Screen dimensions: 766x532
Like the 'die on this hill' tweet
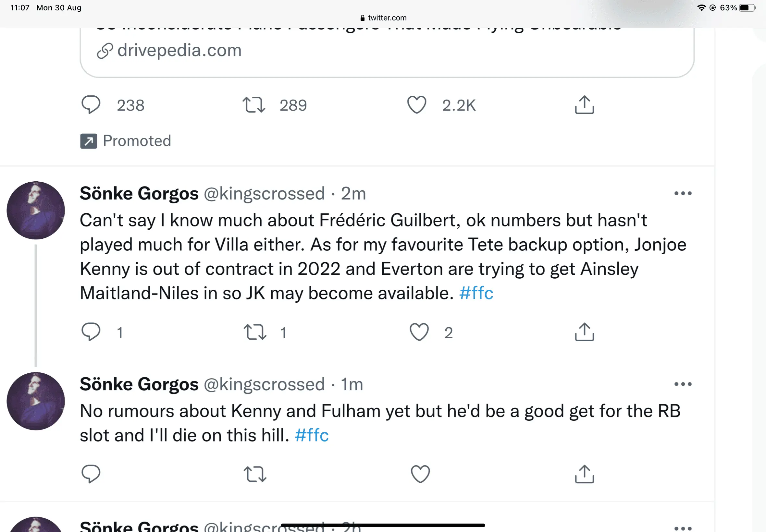click(x=420, y=474)
